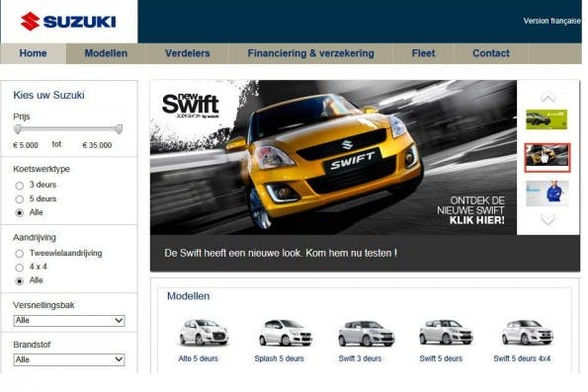The height and width of the screenshot is (392, 588).
Task: Open the Splash 5 deurs link
Action: [279, 358]
